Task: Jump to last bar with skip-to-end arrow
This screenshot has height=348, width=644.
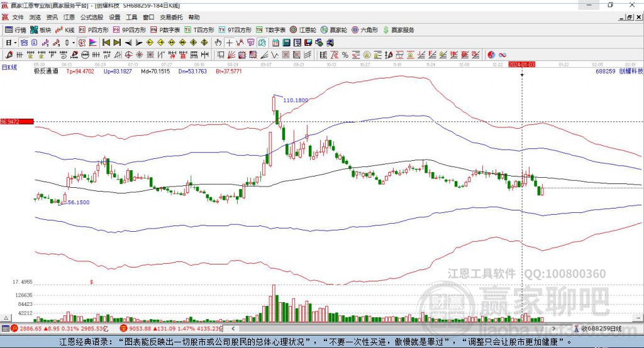Action: point(117,42)
